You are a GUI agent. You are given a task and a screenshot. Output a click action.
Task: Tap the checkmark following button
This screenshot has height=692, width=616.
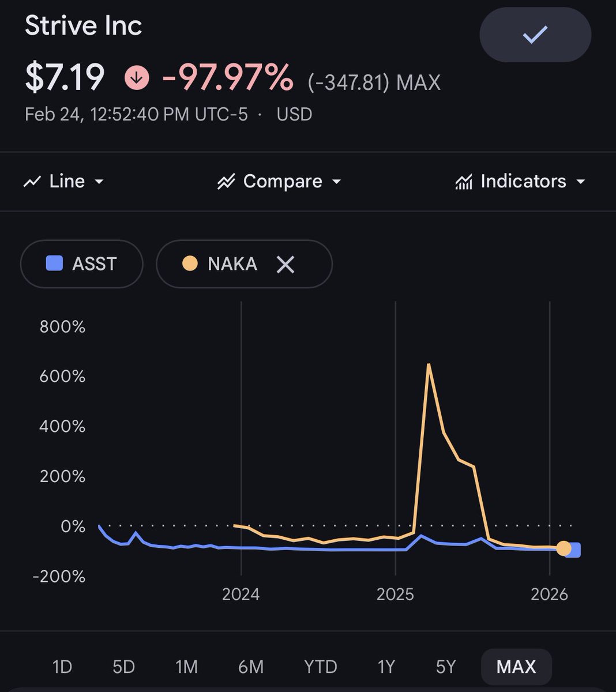point(535,35)
